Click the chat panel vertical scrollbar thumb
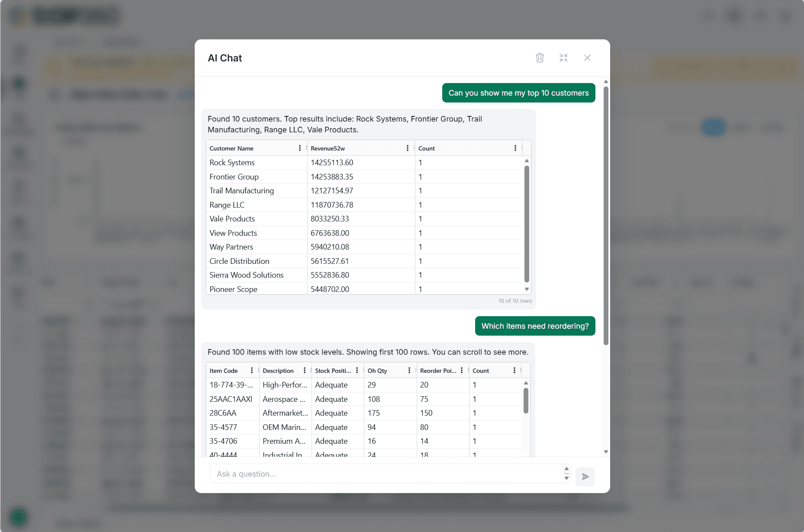Image resolution: width=804 pixels, height=532 pixels. [606, 216]
